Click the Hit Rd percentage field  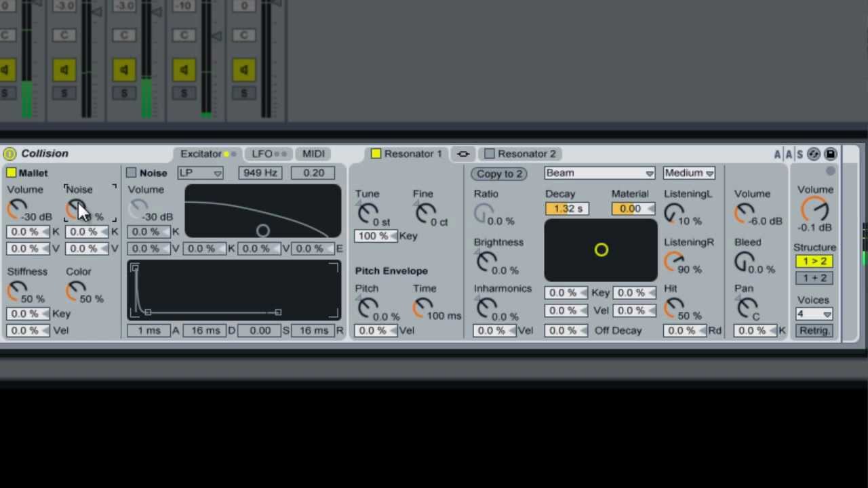tap(685, 331)
